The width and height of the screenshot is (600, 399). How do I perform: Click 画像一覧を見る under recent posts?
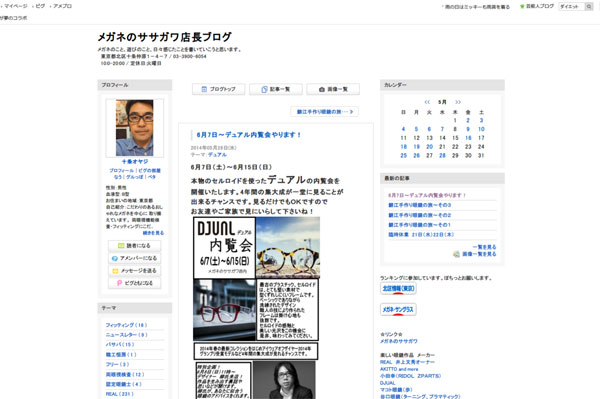(x=479, y=254)
